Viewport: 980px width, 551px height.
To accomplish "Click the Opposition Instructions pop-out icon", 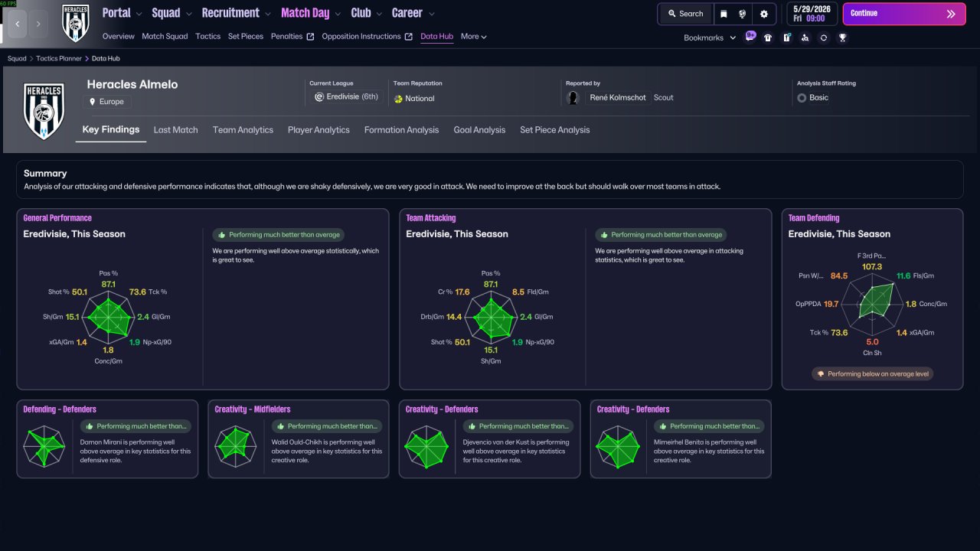I will 409,37.
